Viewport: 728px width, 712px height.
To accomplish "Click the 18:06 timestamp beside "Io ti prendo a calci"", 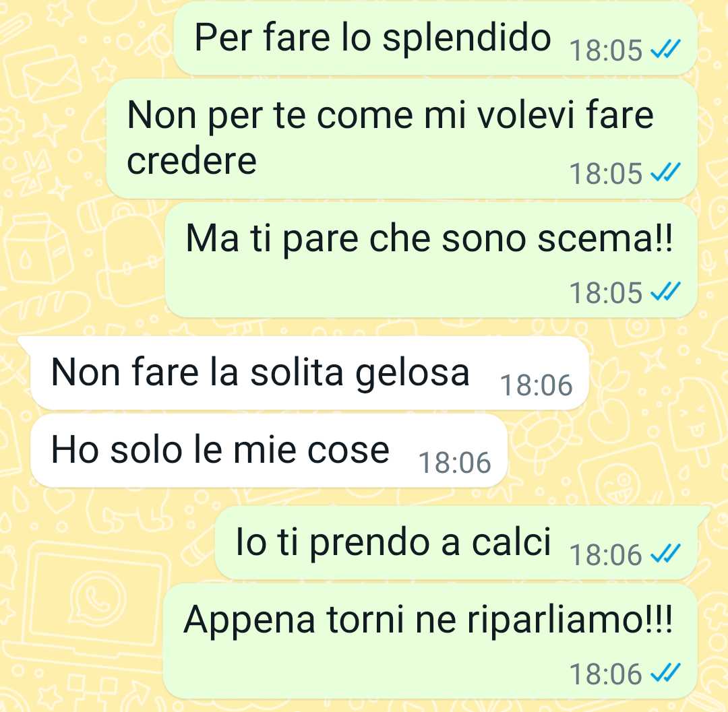I will (606, 555).
